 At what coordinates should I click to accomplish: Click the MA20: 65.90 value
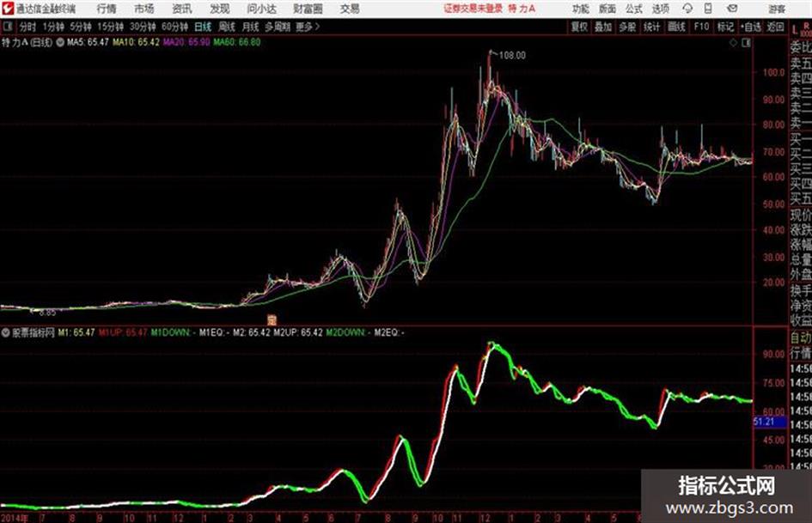coord(186,42)
